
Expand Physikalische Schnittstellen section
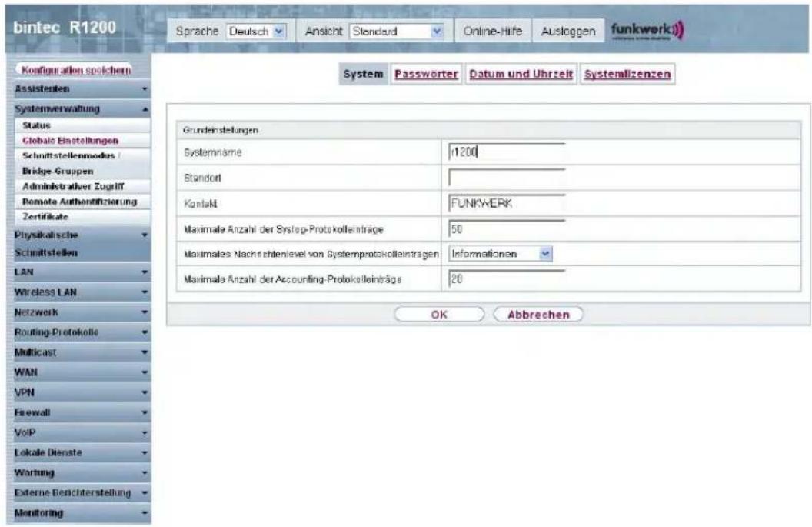pyautogui.click(x=82, y=244)
